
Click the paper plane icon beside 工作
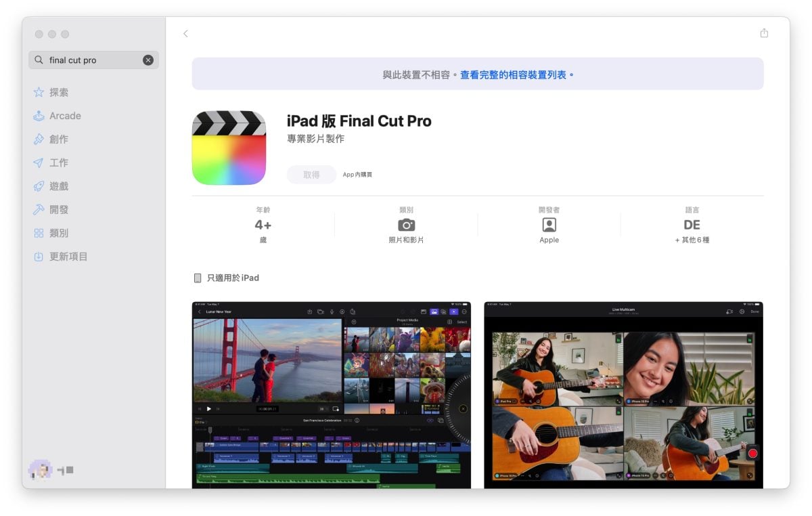[x=39, y=163]
